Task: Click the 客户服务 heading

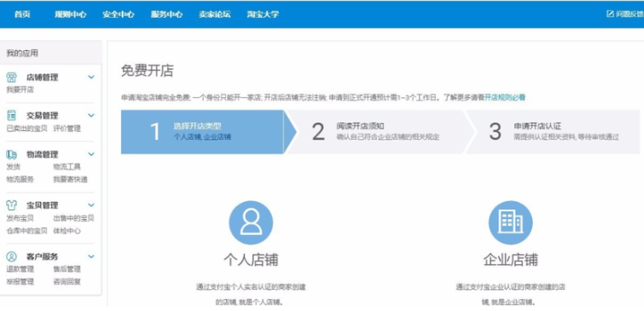Action: (43, 256)
